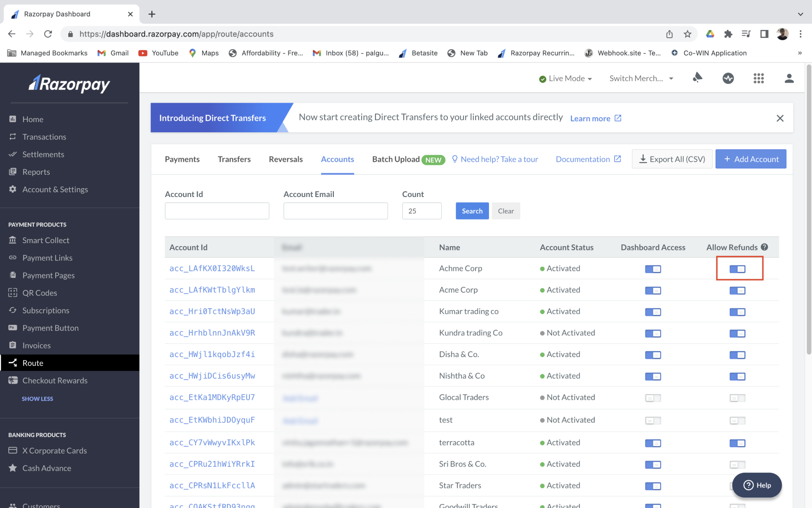Screen dimensions: 812x508
Task: Click the browser address bar URL
Action: click(176, 34)
